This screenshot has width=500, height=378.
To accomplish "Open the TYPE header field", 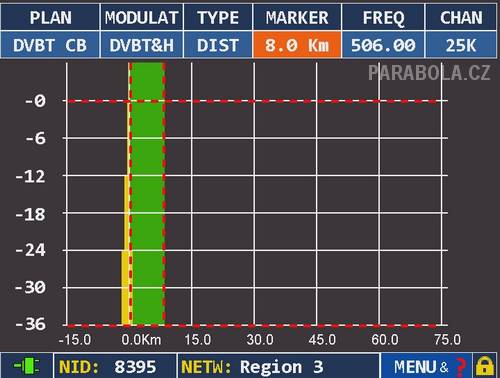I will click(218, 17).
